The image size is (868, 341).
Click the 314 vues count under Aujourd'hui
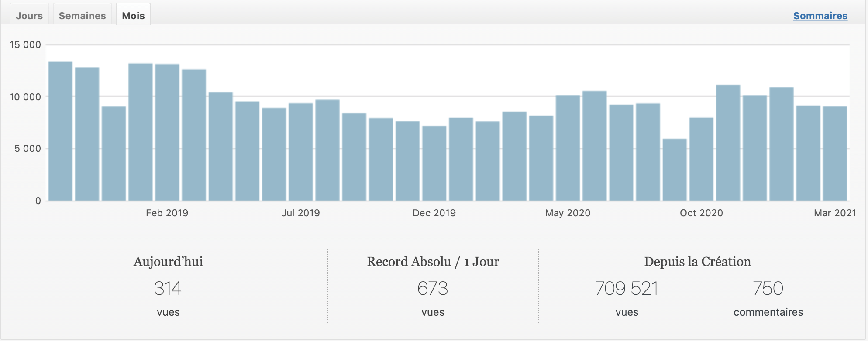(168, 289)
